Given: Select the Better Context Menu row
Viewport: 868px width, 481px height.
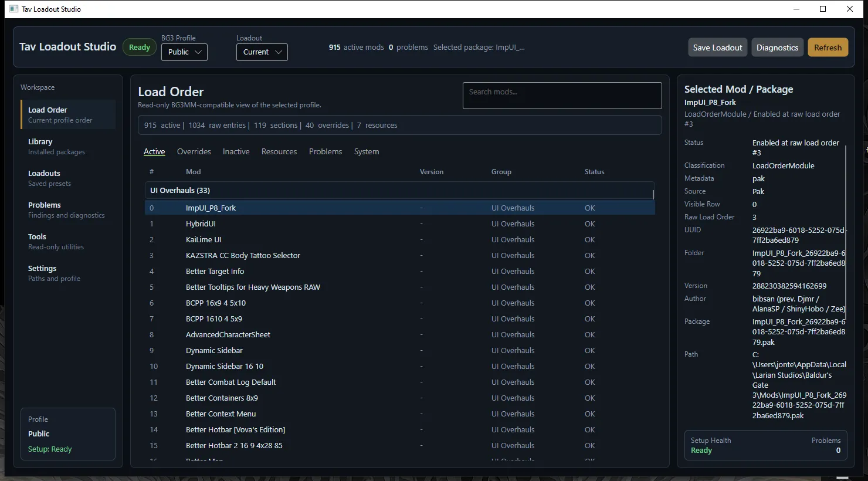Looking at the screenshot, I should coord(399,414).
